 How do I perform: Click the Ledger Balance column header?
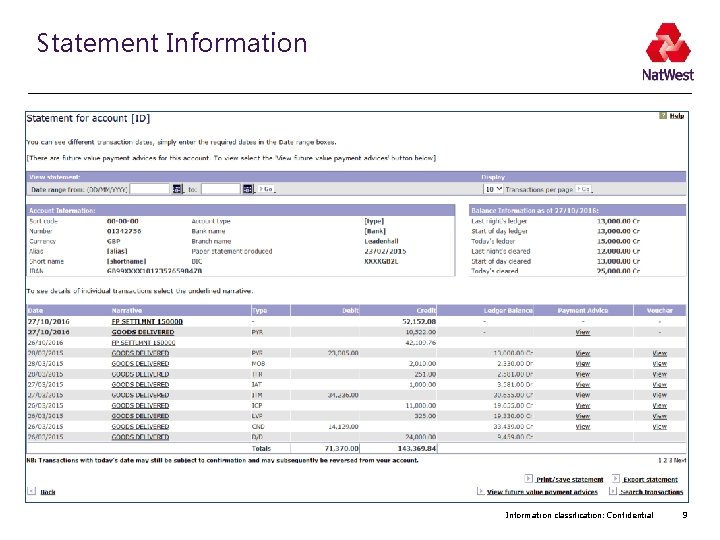508,311
